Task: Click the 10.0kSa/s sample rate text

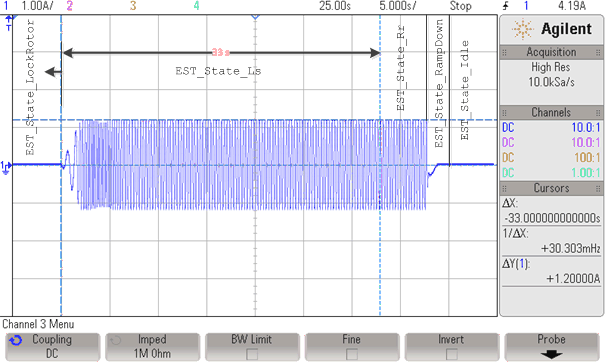Action: tap(551, 82)
